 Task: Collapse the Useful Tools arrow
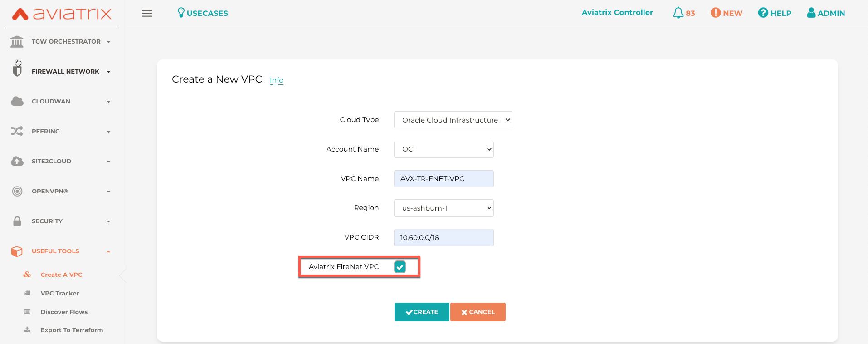pyautogui.click(x=108, y=251)
